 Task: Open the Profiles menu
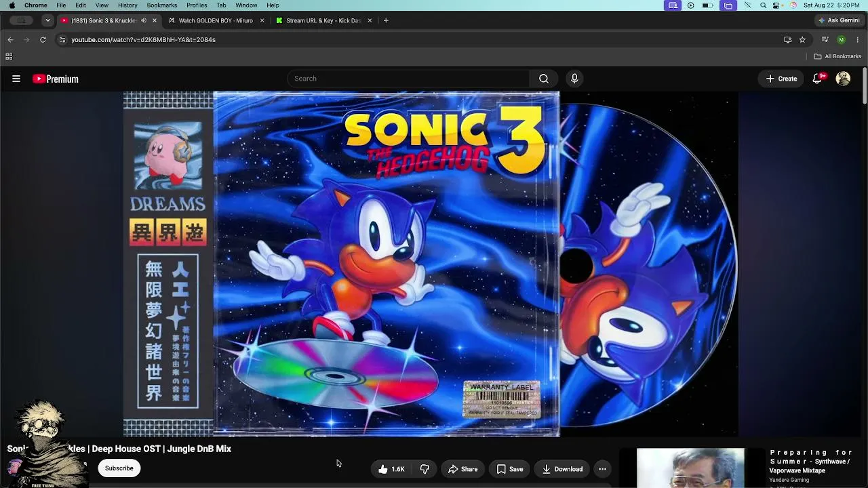pos(197,5)
